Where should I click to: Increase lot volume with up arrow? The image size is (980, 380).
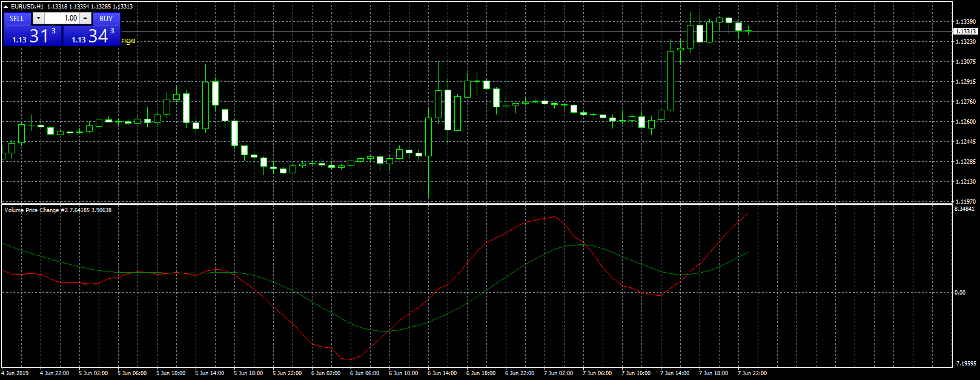pos(85,19)
